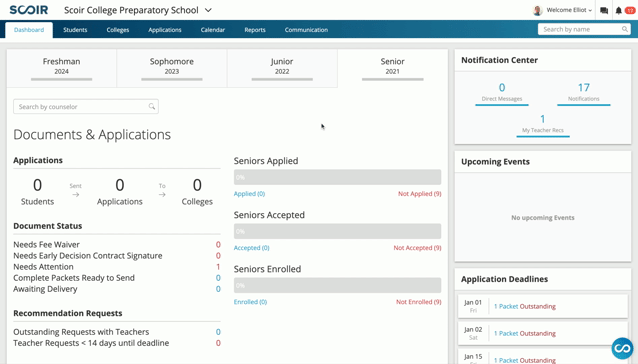Open My Teacher Recs count
The height and width of the screenshot is (364, 638).
[x=543, y=124]
